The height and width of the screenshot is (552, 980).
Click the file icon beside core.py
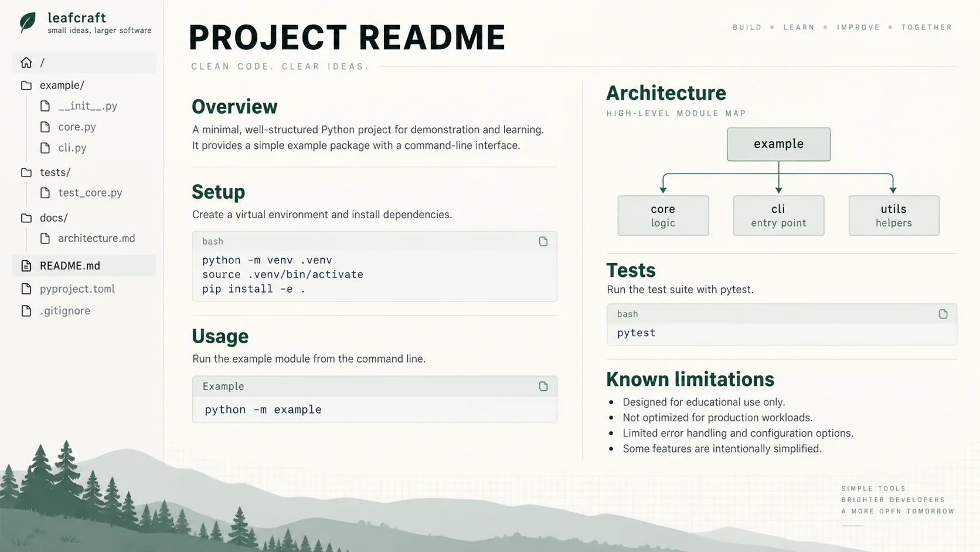(x=45, y=127)
